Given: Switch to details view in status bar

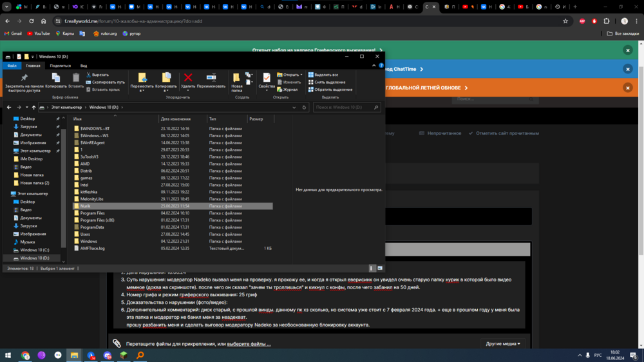Looking at the screenshot, I should click(372, 269).
